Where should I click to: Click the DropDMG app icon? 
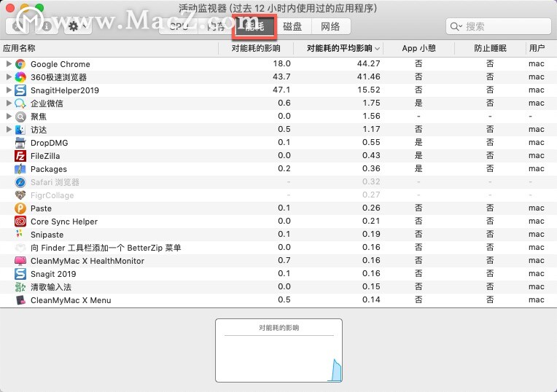coord(20,143)
